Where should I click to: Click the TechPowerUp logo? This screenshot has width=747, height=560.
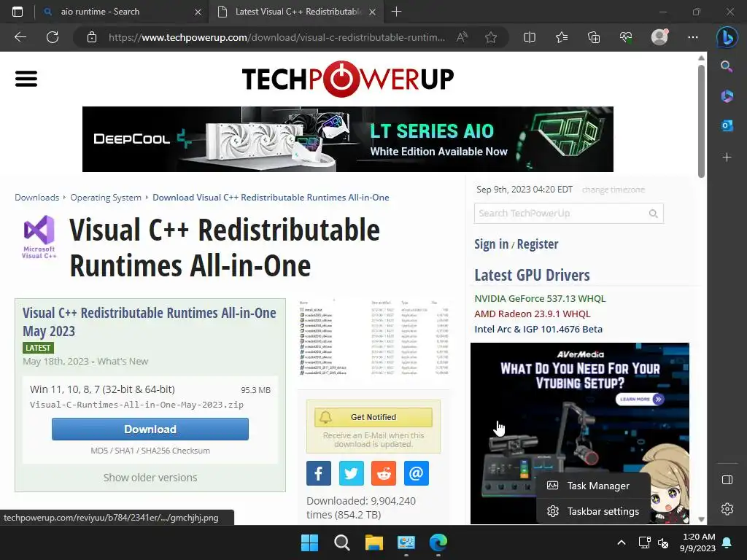(x=348, y=79)
